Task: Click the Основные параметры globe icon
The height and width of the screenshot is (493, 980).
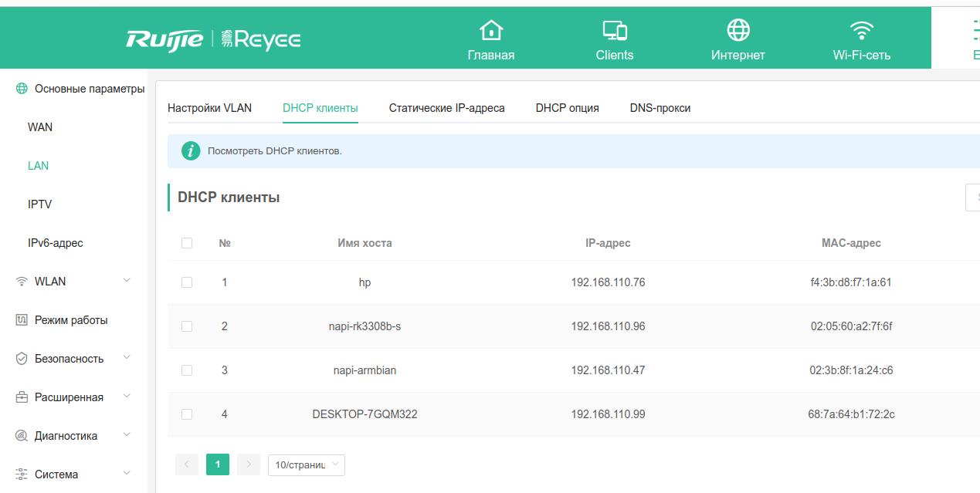Action: click(22, 89)
